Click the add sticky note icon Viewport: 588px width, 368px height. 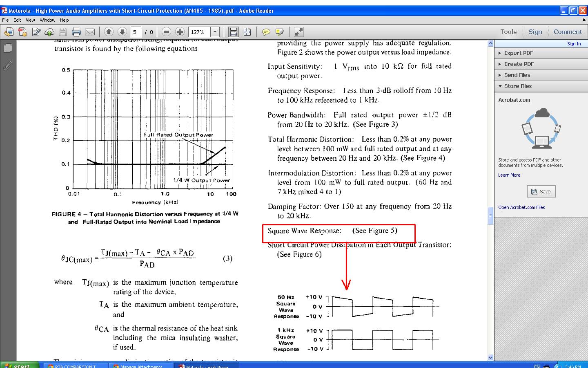[x=266, y=32]
